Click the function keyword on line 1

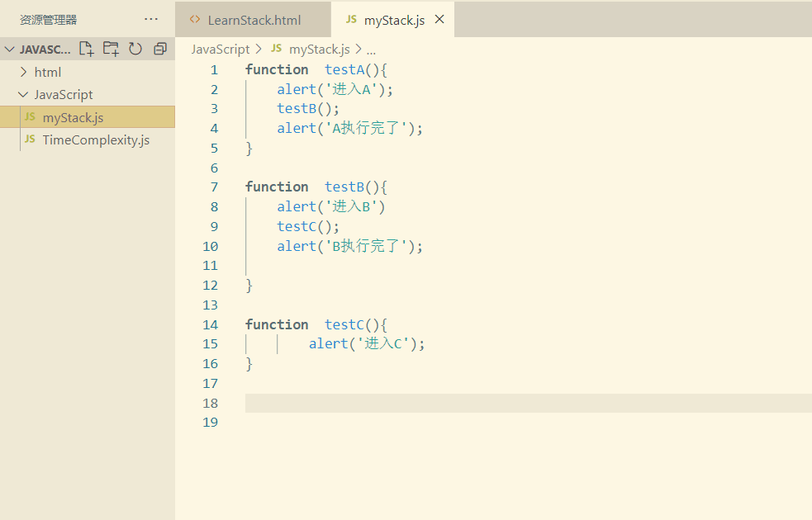point(277,69)
